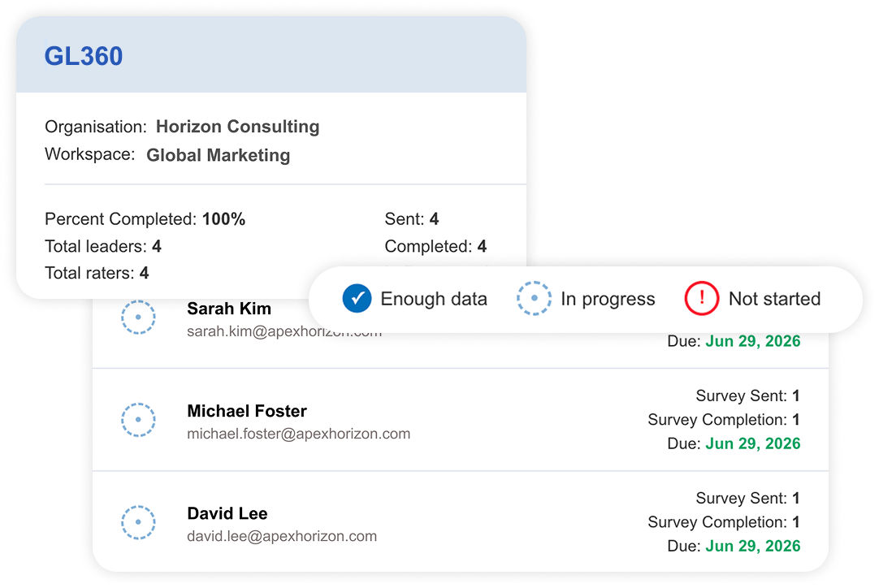Select the In progress legend label
The image size is (879, 588).
coord(608,299)
